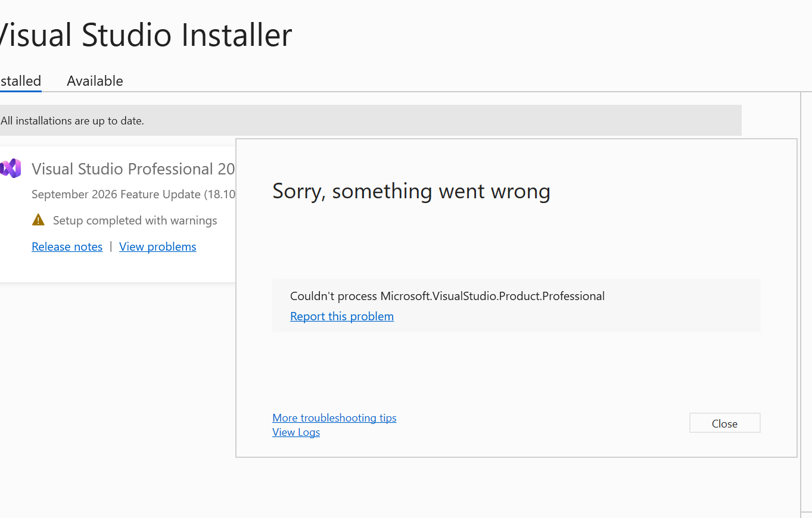Click 'September 2026 Feature Update' version text

coord(133,195)
